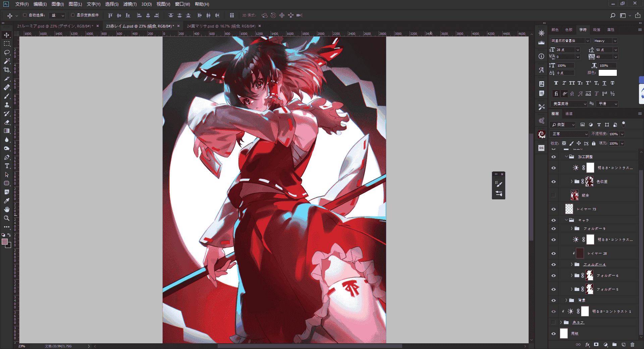Switch to the 24黄マリサ.psd document tab
Image resolution: width=644 pixels, height=349 pixels.
coord(221,26)
